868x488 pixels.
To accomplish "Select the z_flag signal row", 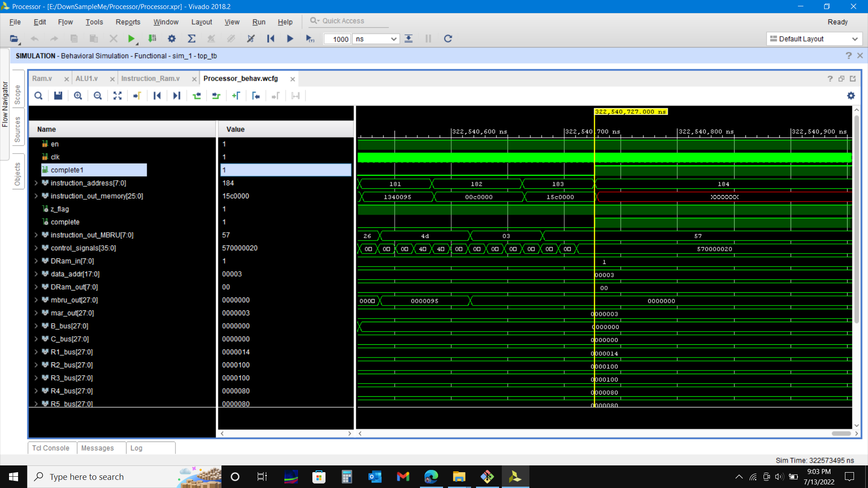I will [x=60, y=209].
